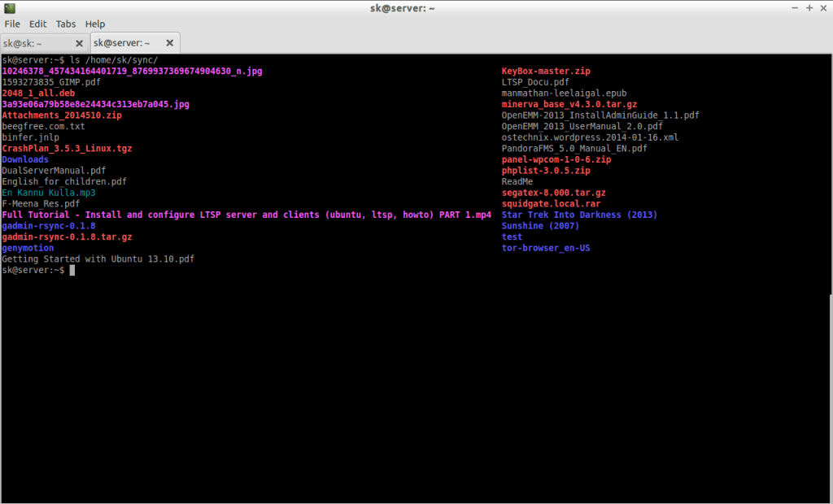
Task: Click panel-wpcom-1-0-6.zip file name
Action: point(556,159)
